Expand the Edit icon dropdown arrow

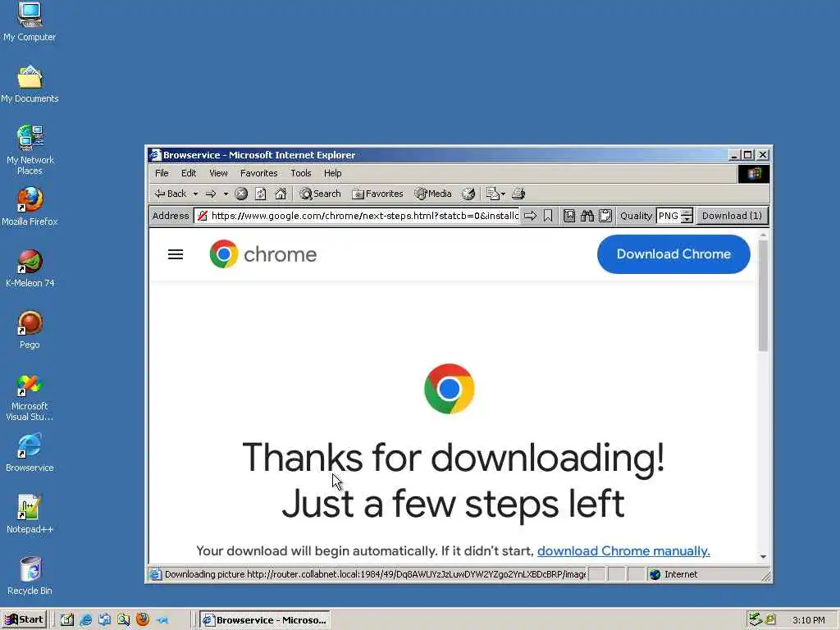[x=503, y=194]
